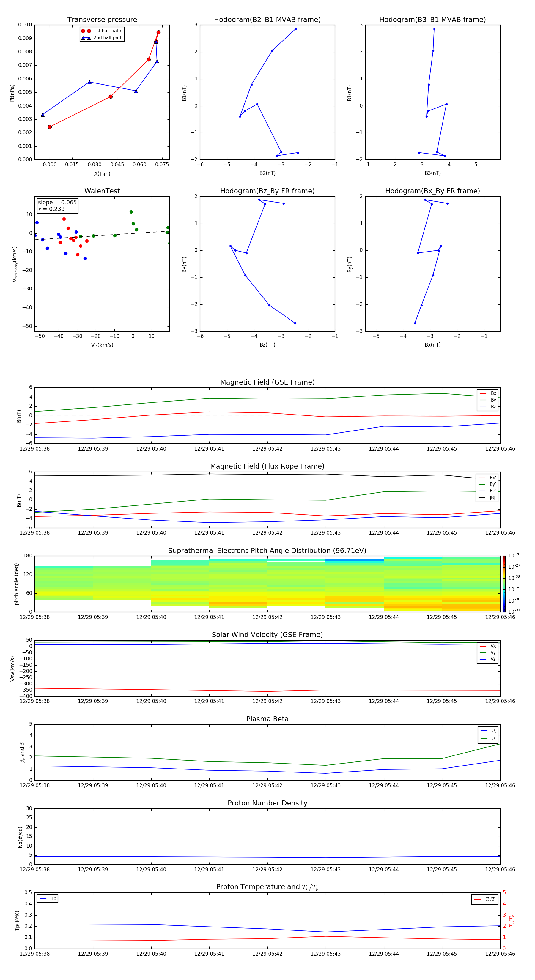
Task: Click the 'Tp' legend entry in temperature plot
Action: coord(48,899)
